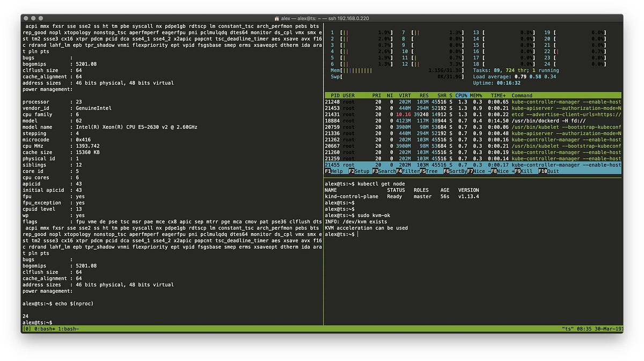Select the dockerd process row
Image resolution: width=644 pixels, height=361 pixels.
pos(473,121)
